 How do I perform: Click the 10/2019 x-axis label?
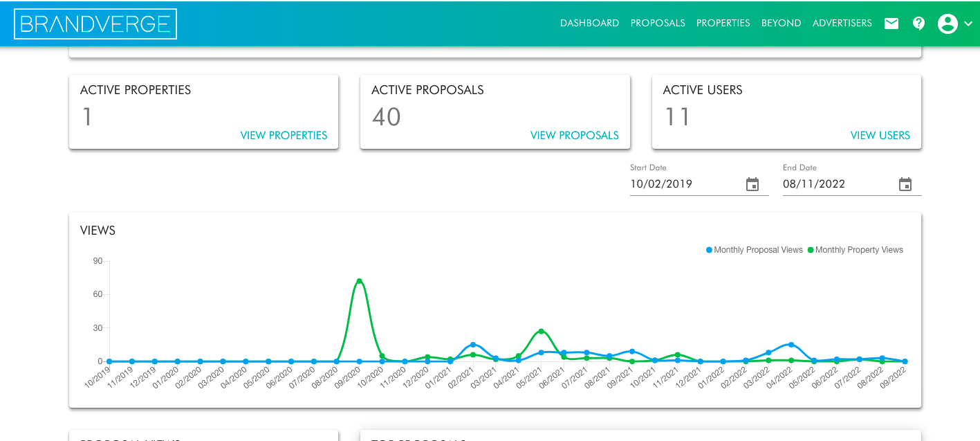pyautogui.click(x=98, y=377)
